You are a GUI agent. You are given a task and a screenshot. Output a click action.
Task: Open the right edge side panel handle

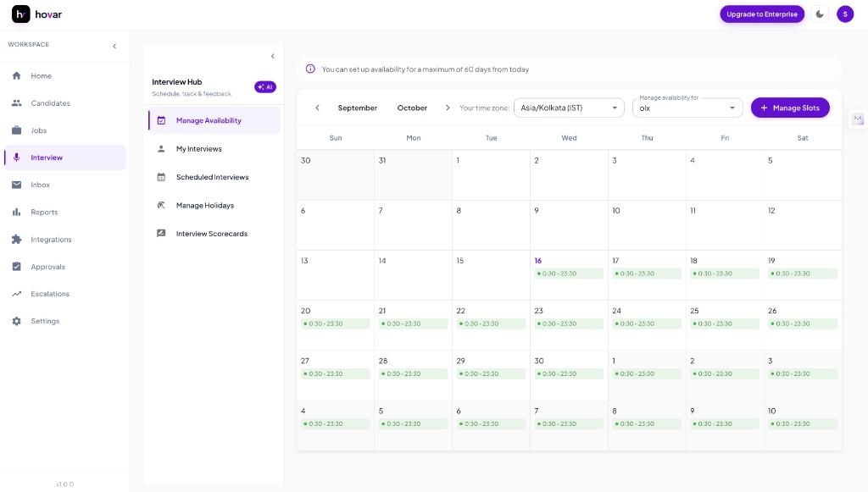click(x=858, y=119)
